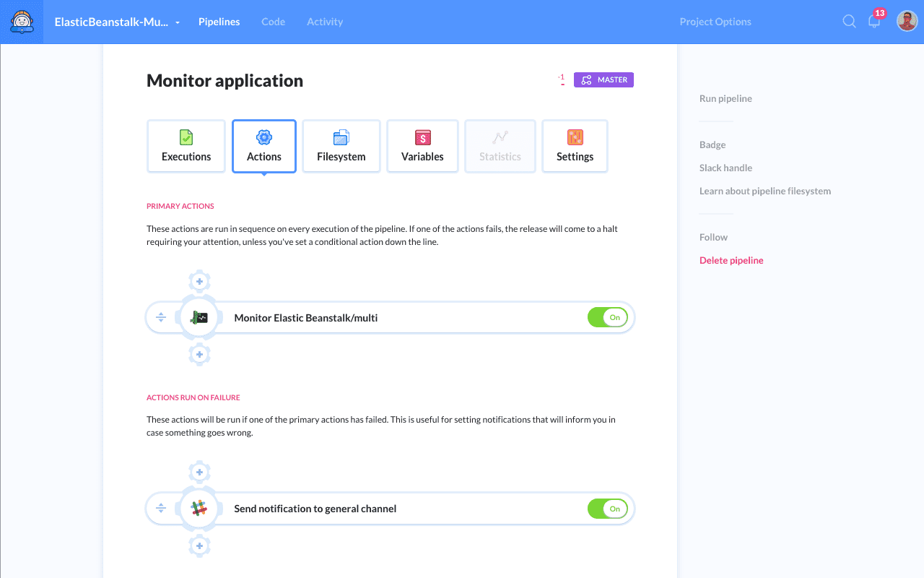Click reorder handle of Monitor Elastic Beanstalk action

(x=161, y=317)
